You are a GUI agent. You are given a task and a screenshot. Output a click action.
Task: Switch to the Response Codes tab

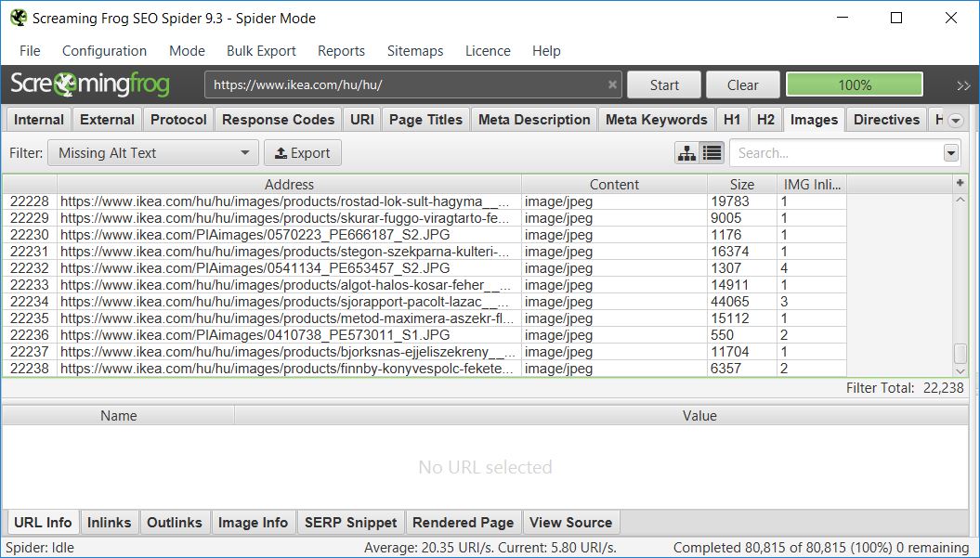[x=278, y=120]
